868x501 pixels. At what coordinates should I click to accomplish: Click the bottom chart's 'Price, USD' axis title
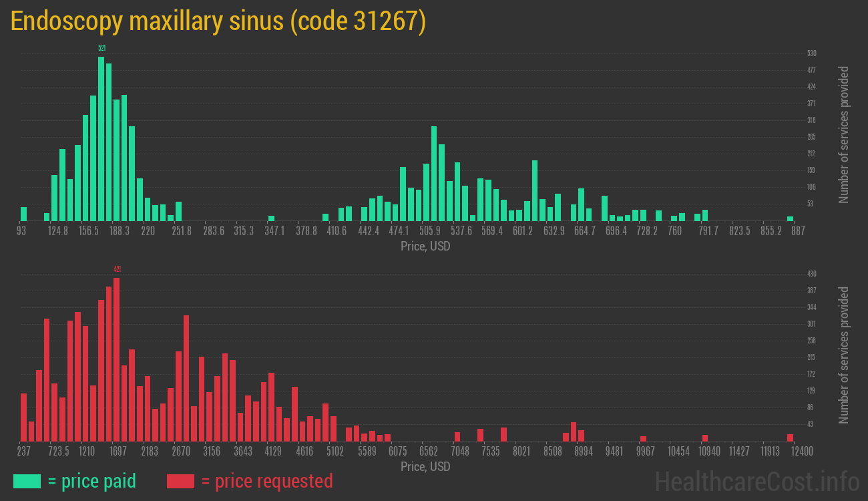425,467
